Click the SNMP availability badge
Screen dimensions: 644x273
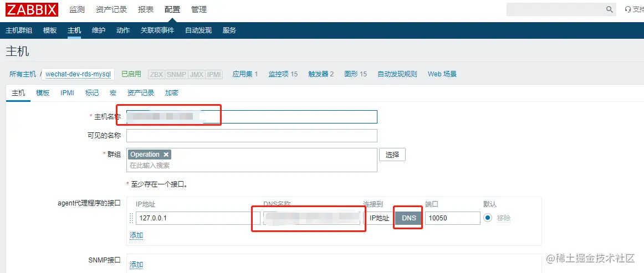pyautogui.click(x=176, y=74)
